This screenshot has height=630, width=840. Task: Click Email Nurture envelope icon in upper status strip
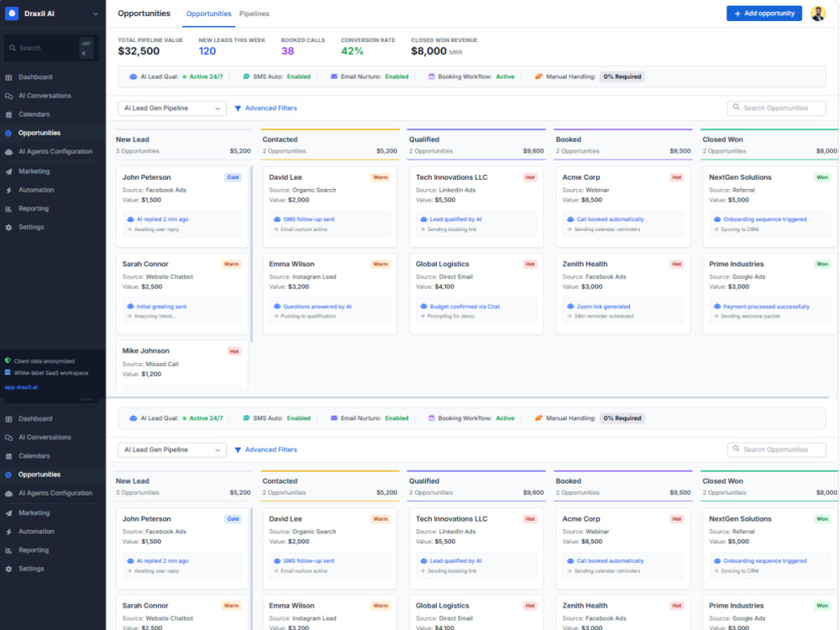[x=333, y=76]
